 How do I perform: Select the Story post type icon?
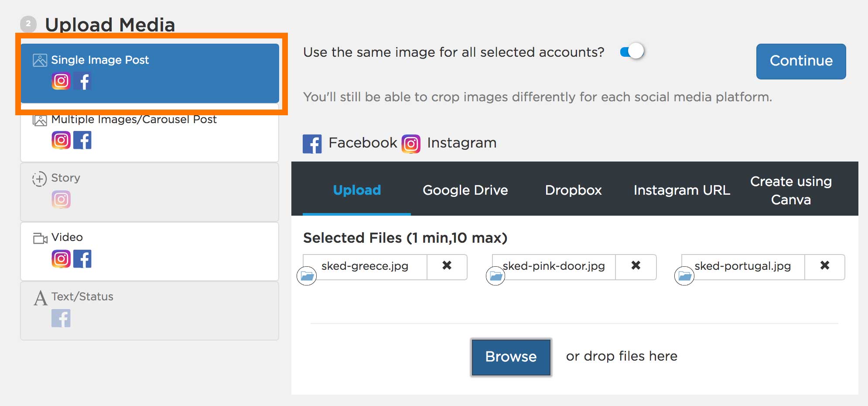click(x=39, y=178)
